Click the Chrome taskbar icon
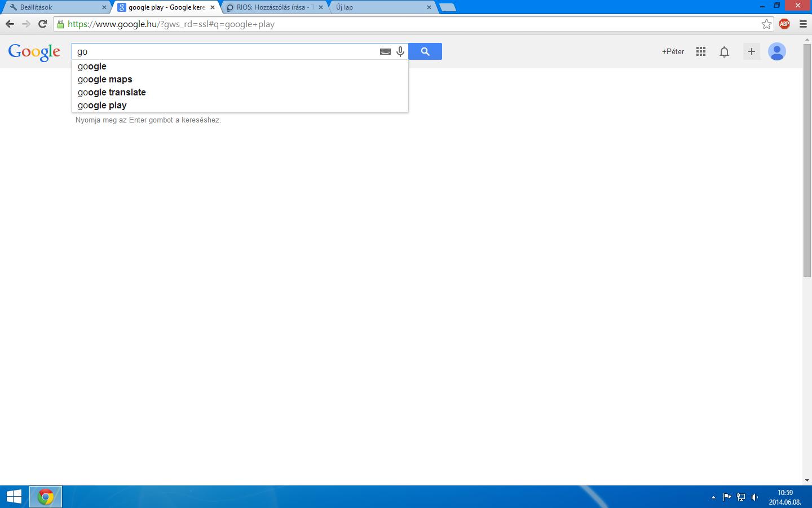 (46, 497)
